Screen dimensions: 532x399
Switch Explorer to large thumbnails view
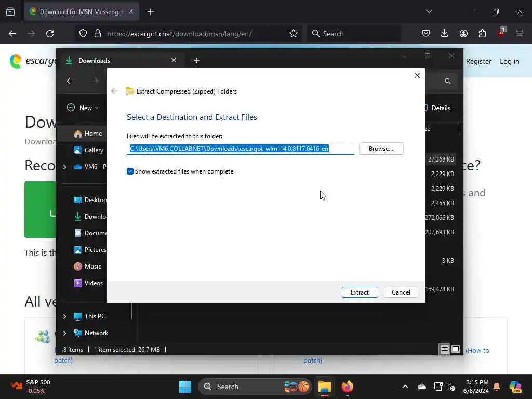pos(456,349)
